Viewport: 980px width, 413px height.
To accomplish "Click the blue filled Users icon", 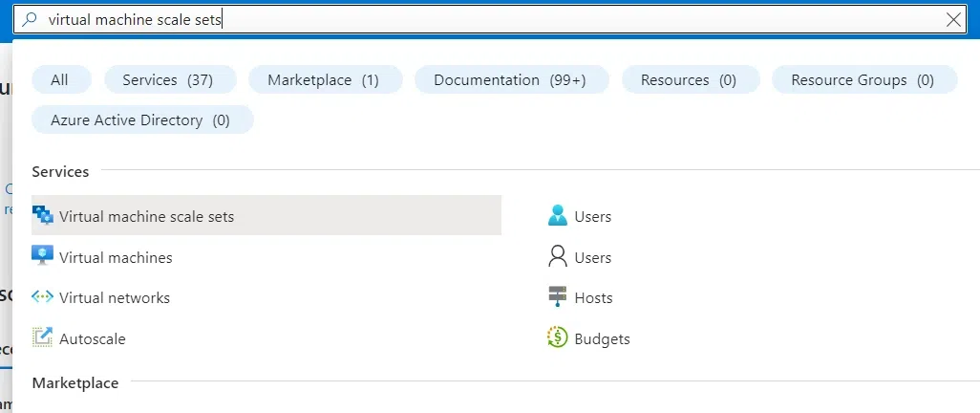I will (x=558, y=216).
